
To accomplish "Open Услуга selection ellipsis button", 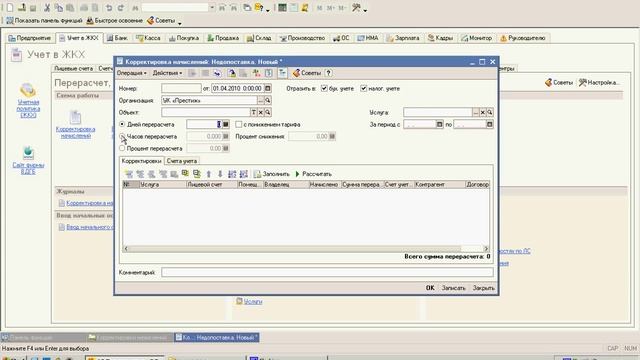I will tap(476, 112).
